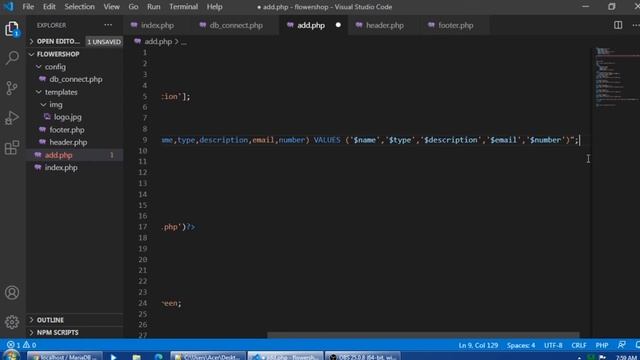Open the Run menu

click(x=153, y=7)
